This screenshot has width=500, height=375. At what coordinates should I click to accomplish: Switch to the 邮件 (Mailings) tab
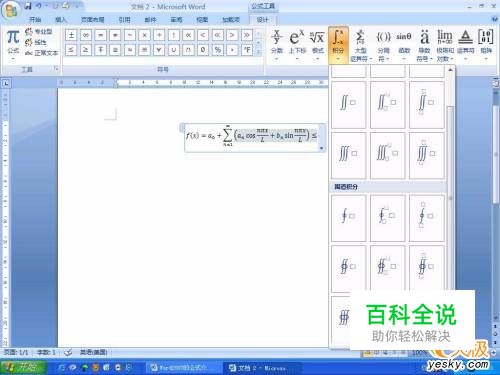(150, 20)
